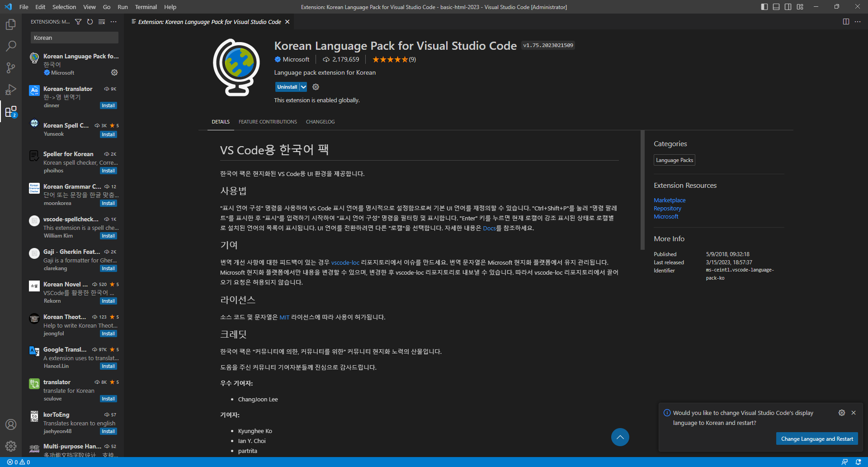
Task: Open manage gear for Korean Language Pack in list
Action: point(114,72)
